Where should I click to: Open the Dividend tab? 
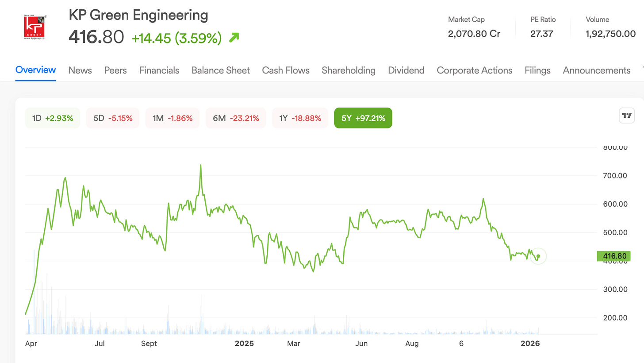[x=406, y=70]
